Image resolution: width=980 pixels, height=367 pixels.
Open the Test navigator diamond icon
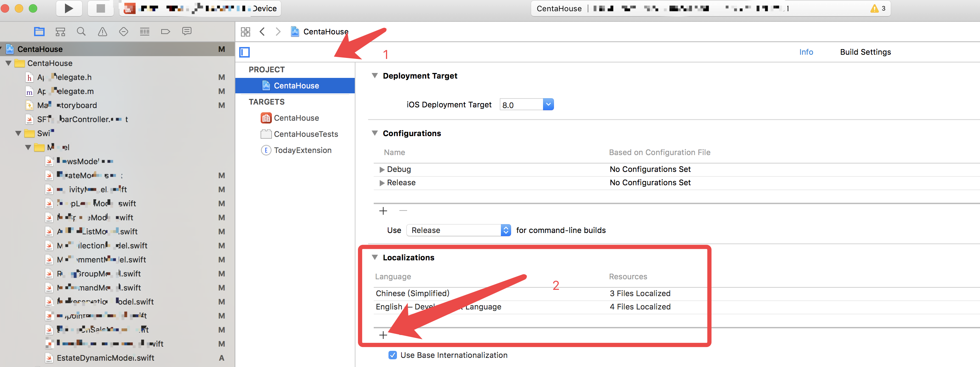point(123,32)
